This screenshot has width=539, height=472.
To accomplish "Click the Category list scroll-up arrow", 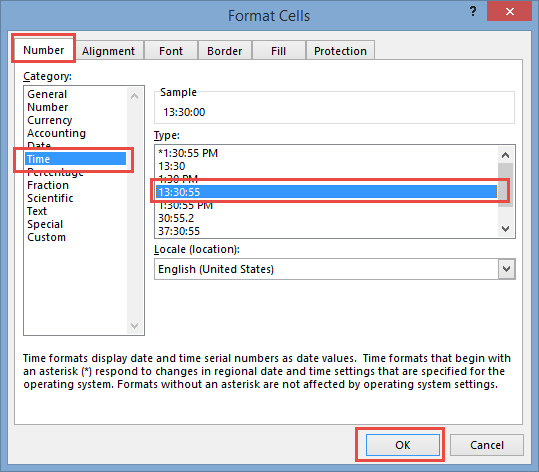I will [x=134, y=96].
